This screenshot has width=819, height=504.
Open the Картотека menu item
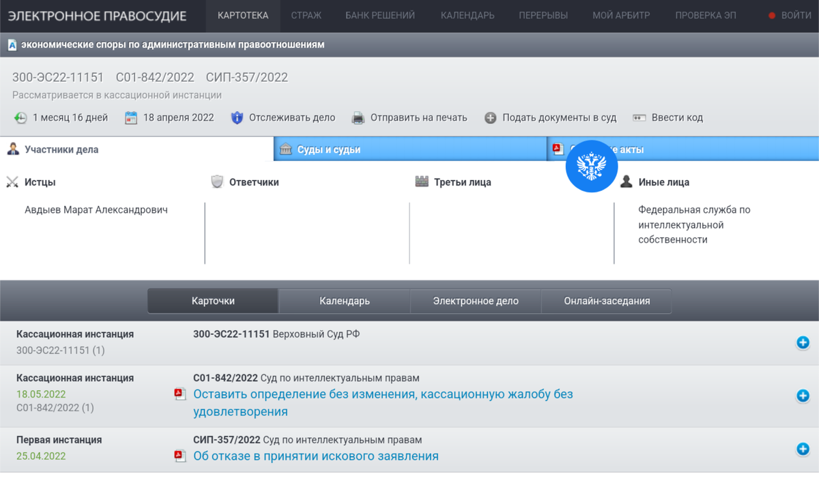click(x=243, y=16)
